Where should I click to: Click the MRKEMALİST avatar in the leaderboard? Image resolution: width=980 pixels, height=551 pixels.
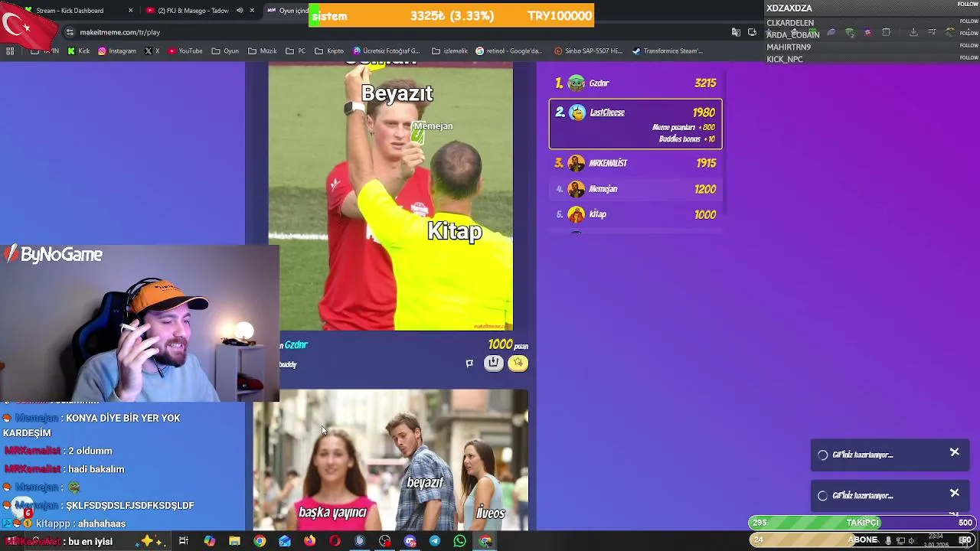[x=577, y=163]
